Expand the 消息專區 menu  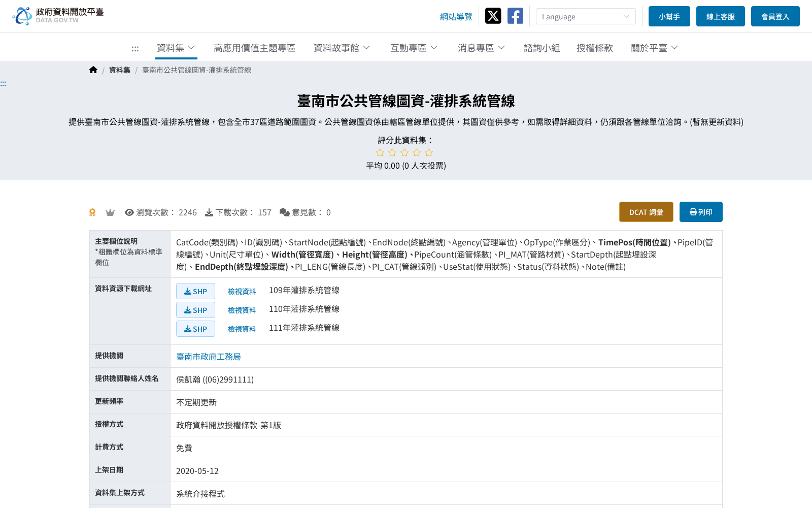pos(481,48)
